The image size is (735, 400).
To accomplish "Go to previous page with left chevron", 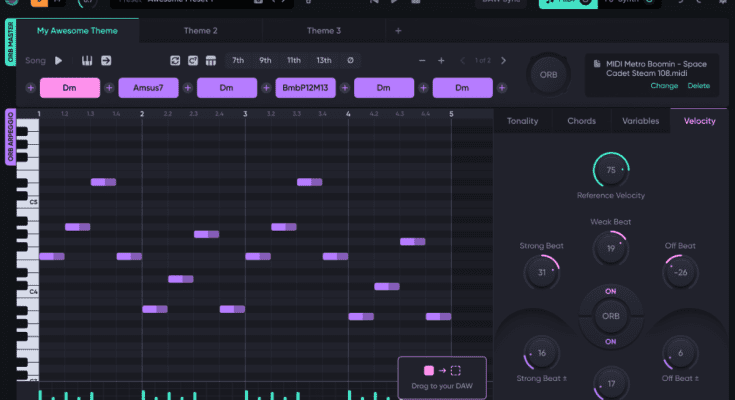I will point(461,61).
